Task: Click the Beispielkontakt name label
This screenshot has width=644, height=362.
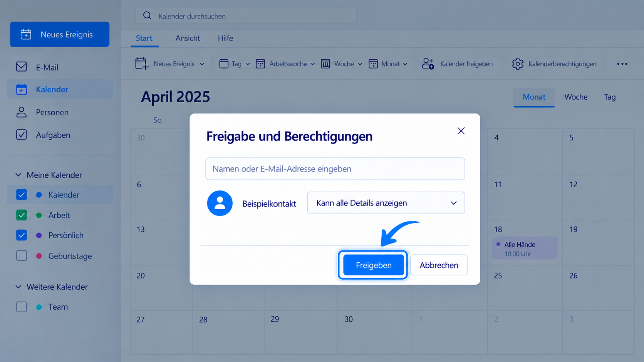Action: point(269,204)
